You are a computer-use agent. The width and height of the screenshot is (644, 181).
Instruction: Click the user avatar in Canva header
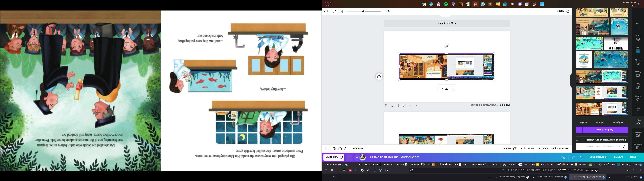pyautogui.click(x=363, y=157)
